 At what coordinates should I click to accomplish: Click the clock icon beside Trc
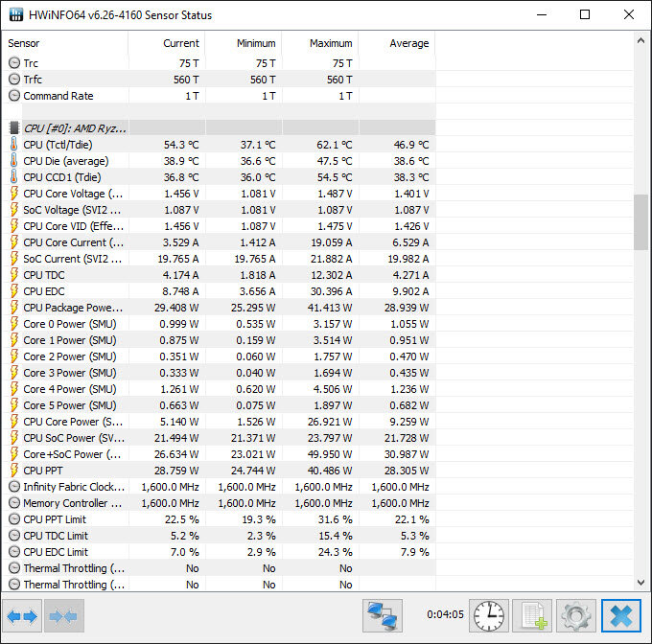click(x=14, y=63)
